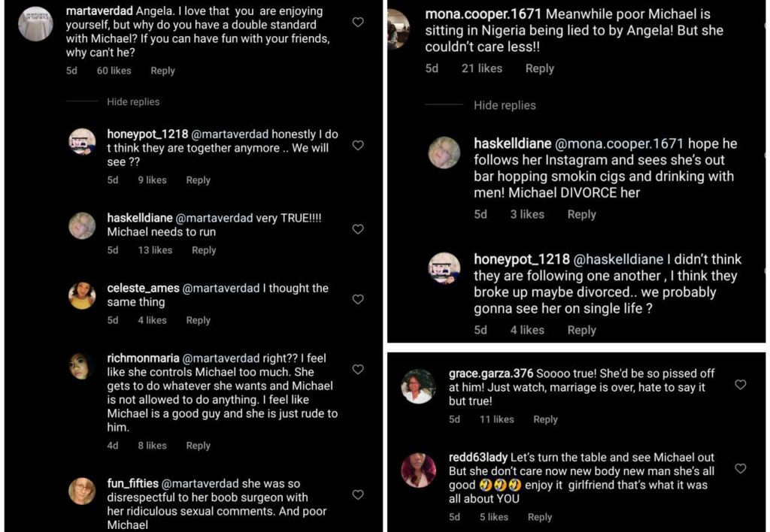770x532 pixels.
Task: Reply to grace.garza.376's comment
Action: pos(545,419)
